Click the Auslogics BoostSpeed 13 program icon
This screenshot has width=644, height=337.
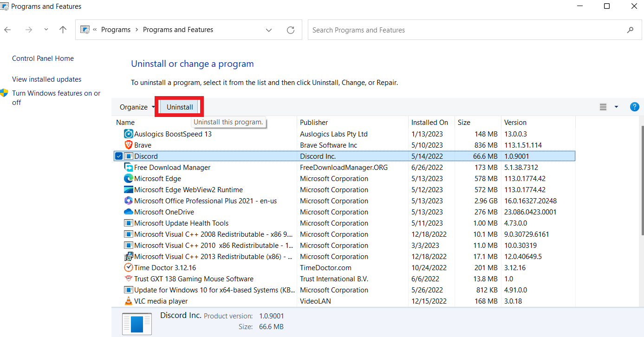tap(129, 134)
